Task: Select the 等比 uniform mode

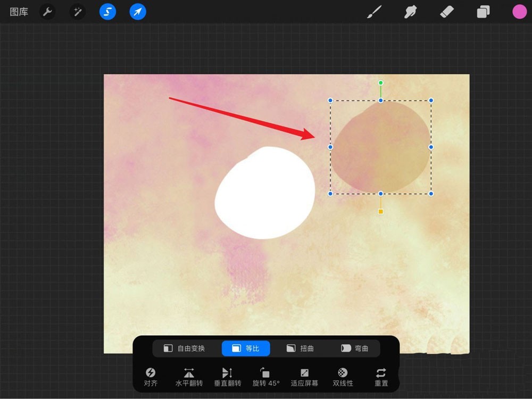Action: 246,348
